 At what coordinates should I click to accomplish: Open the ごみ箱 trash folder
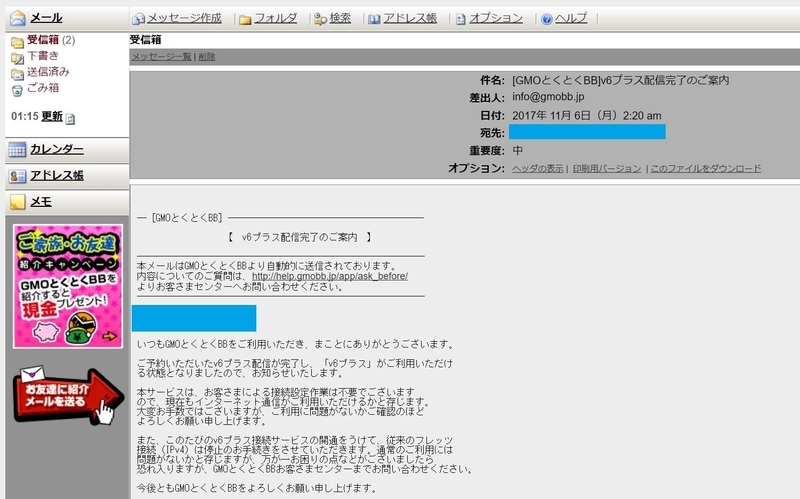click(43, 87)
